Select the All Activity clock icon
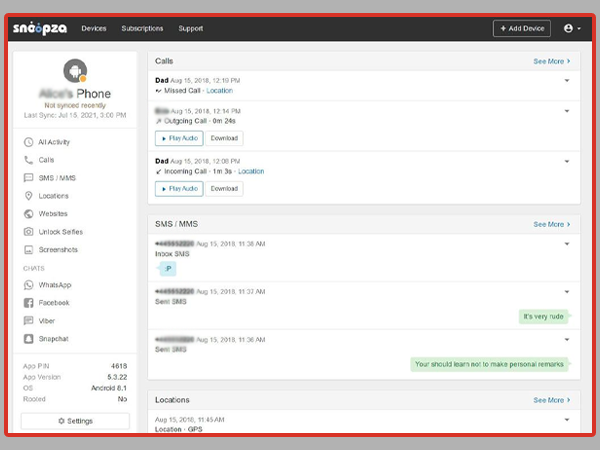600x450 pixels. tap(28, 142)
